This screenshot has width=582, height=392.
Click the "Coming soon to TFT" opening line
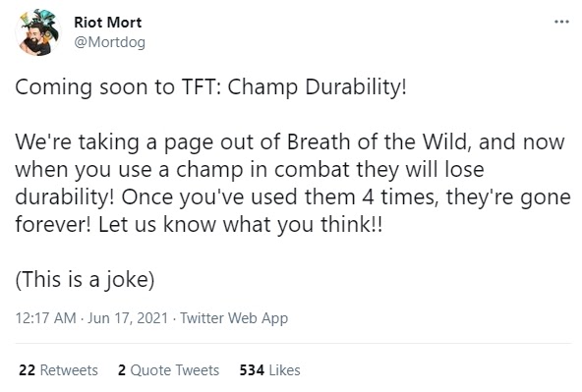click(118, 87)
